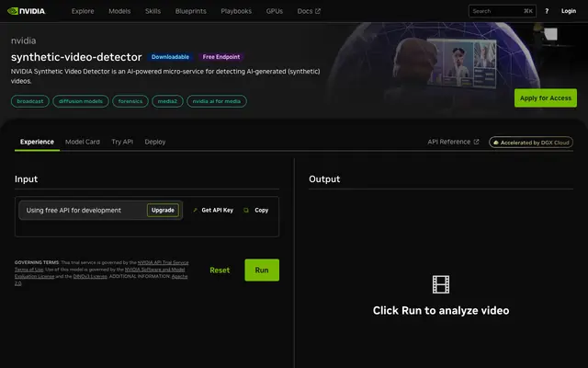This screenshot has height=368, width=588.
Task: Click the Login button
Action: (x=569, y=11)
